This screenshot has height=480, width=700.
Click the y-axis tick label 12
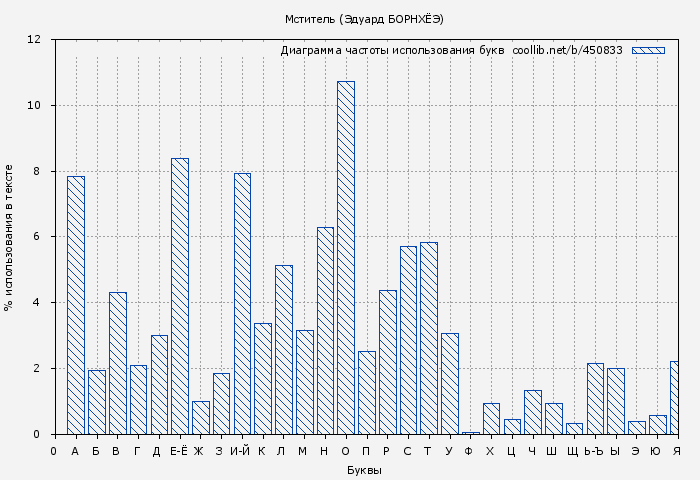[34, 40]
